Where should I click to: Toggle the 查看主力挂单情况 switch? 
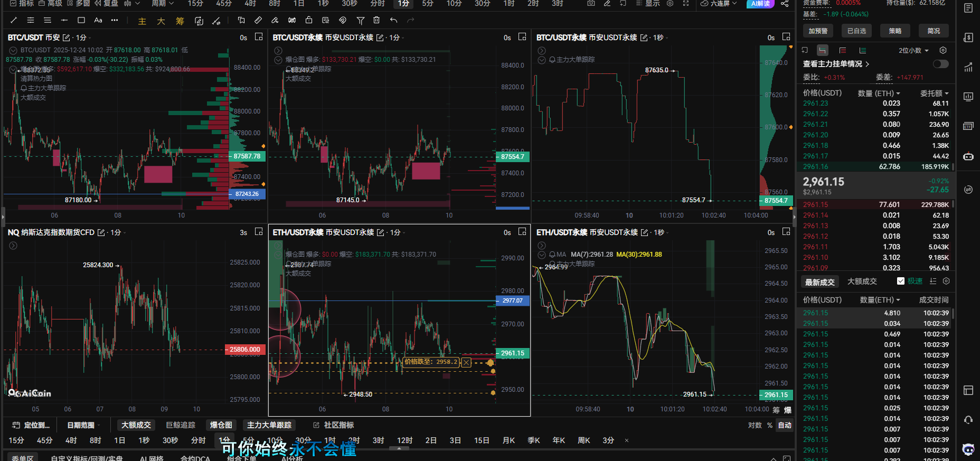point(940,64)
